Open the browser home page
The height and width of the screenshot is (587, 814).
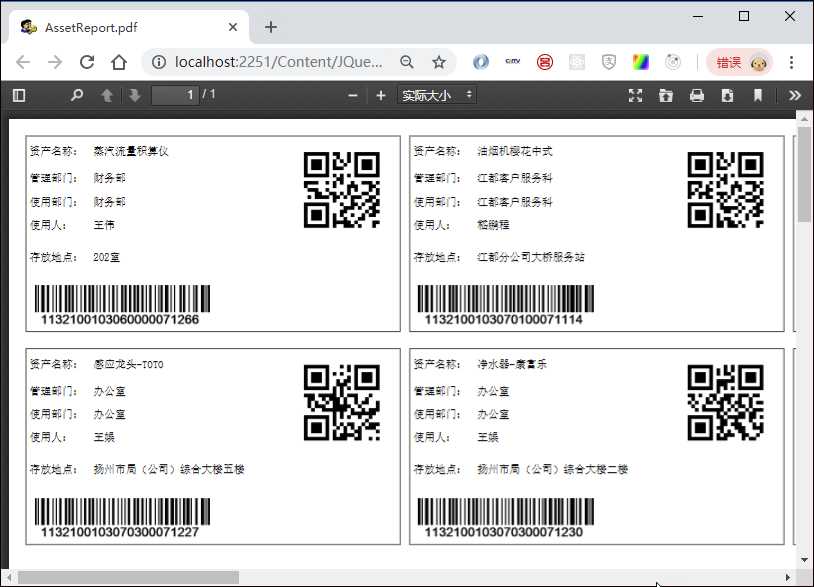[x=119, y=62]
